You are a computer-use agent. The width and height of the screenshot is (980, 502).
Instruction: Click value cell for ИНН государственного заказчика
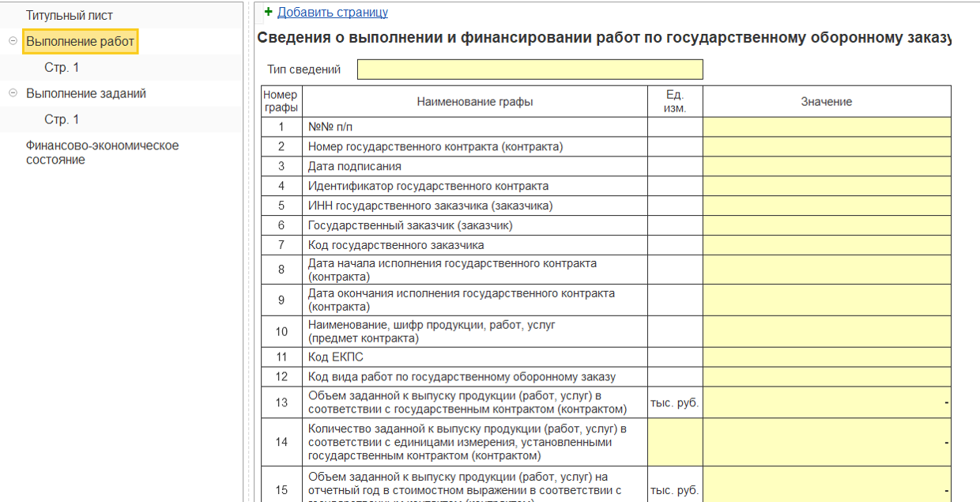point(827,206)
